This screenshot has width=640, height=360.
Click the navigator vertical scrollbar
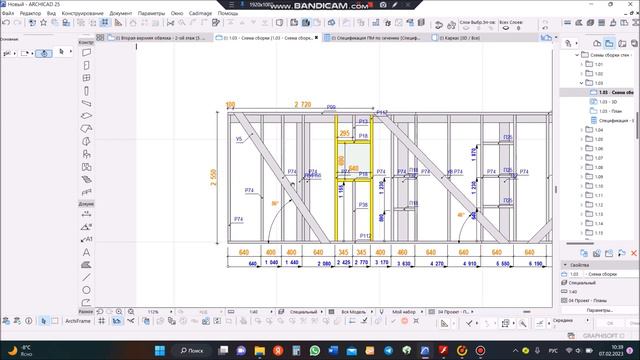(637, 125)
